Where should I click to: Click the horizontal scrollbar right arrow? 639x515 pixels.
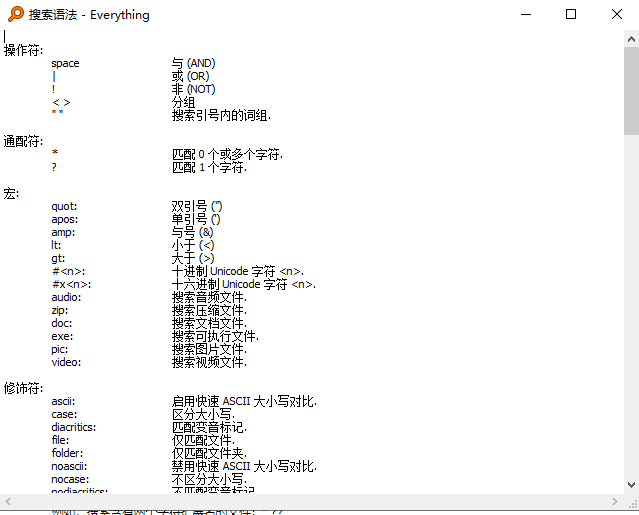[x=615, y=501]
